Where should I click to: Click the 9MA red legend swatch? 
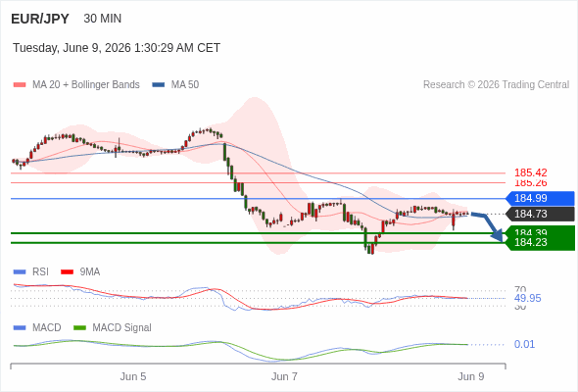[67, 272]
